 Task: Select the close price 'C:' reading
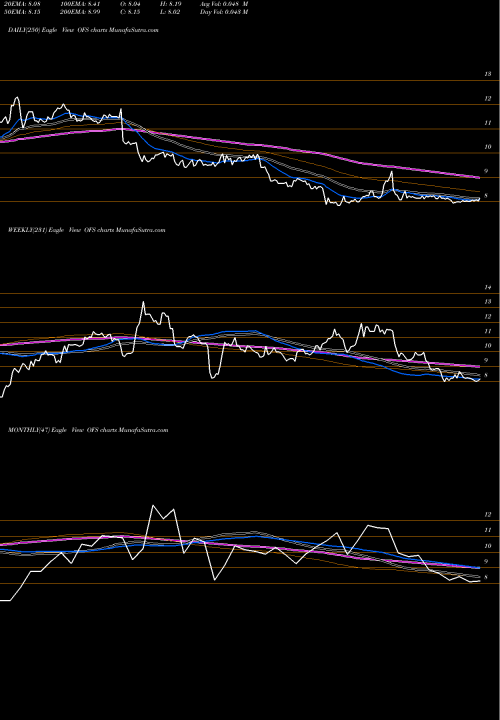[130, 12]
